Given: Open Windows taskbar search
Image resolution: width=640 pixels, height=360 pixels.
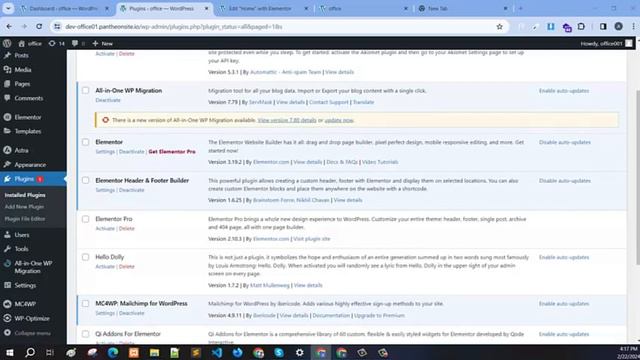Looking at the screenshot, I should coord(30,352).
